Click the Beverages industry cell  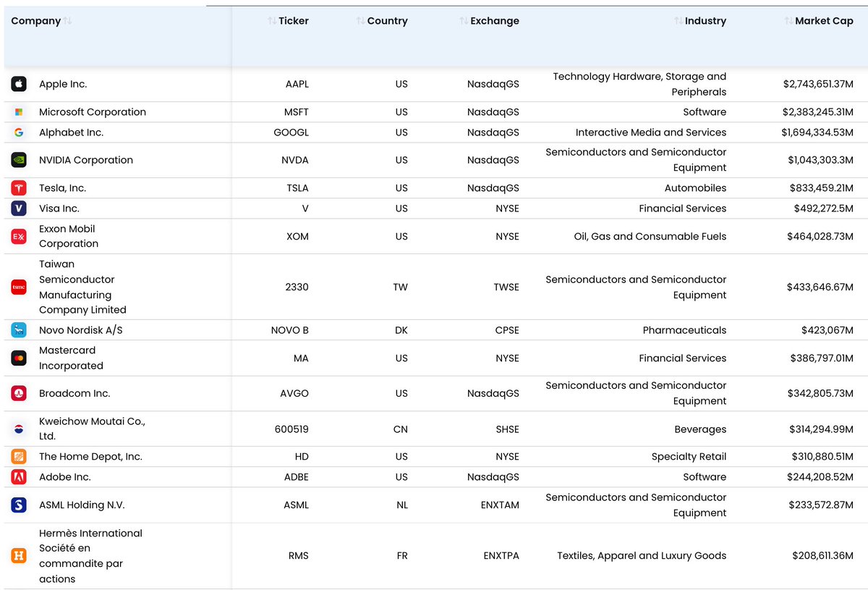tap(700, 429)
